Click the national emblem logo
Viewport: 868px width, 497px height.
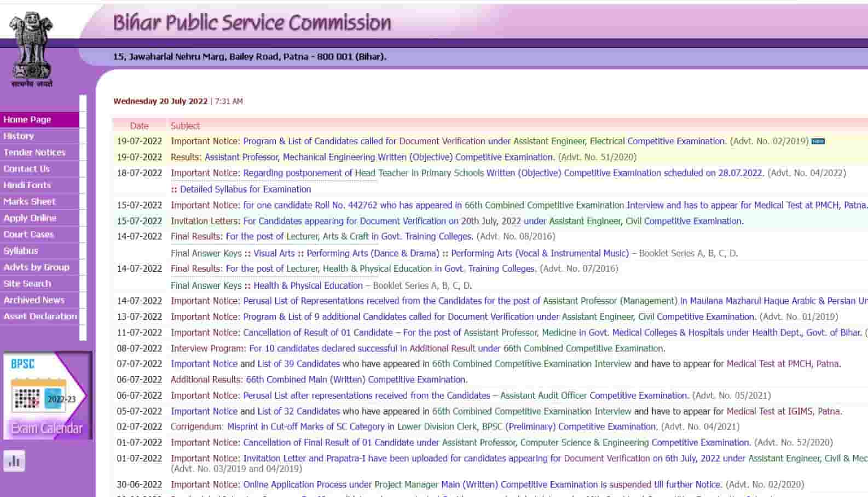click(32, 49)
